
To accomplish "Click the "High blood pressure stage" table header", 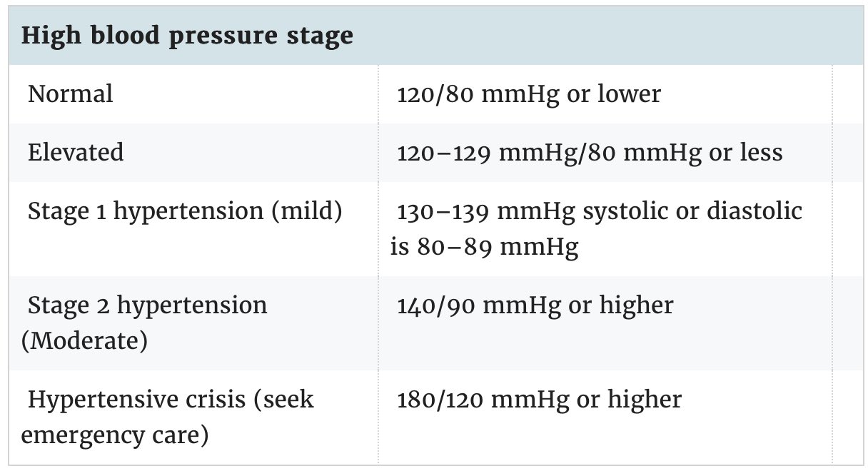I will click(x=187, y=36).
